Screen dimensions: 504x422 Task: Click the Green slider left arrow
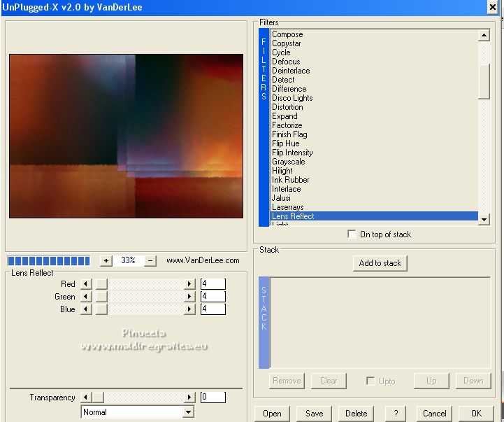[86, 297]
